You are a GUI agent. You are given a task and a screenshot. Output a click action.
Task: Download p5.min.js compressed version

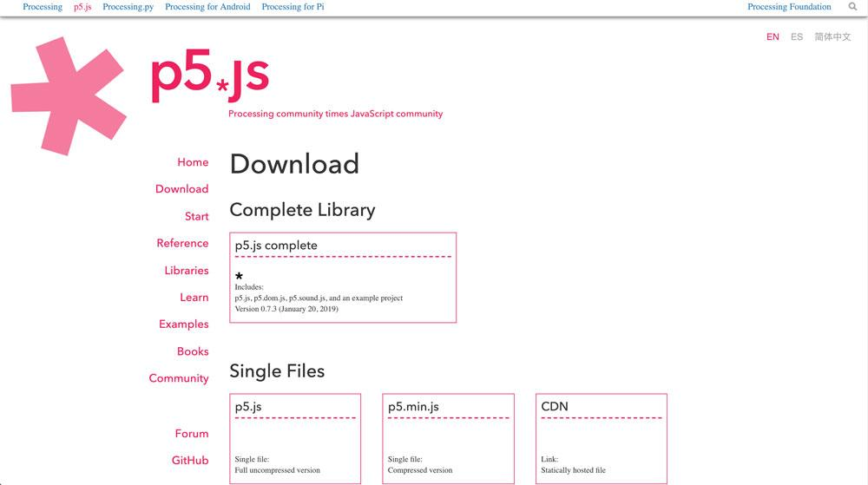point(448,438)
